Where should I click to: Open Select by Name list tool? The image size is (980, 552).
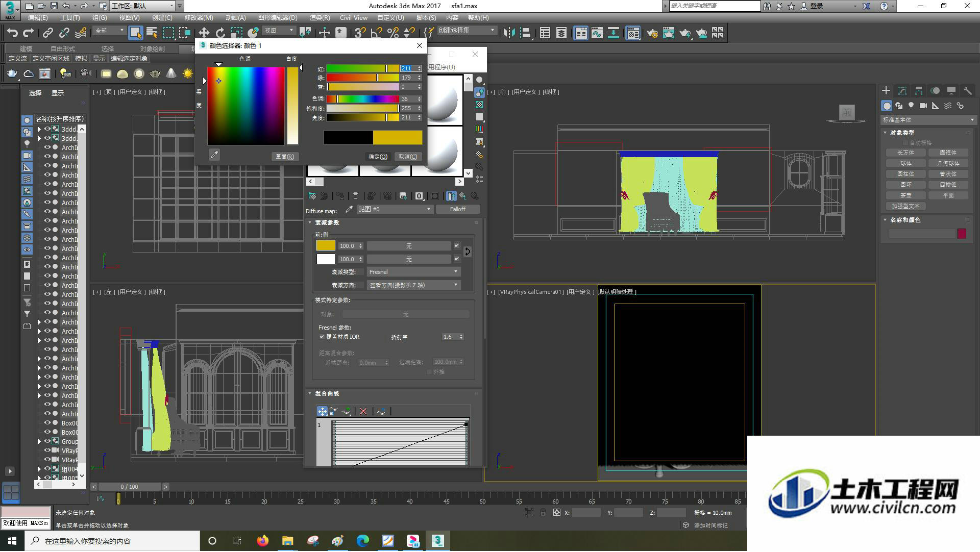coord(152,33)
